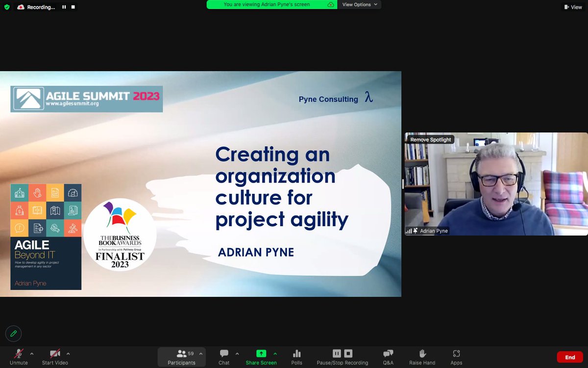Image resolution: width=588 pixels, height=368 pixels.
Task: Pause the recording from top indicator
Action: point(64,7)
